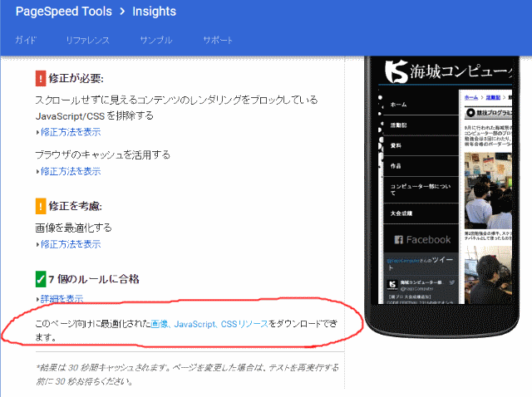The image size is (532, 397).
Task: Click the breadcrumb chevron between PageSpeed Tools and Insights
Action: pyautogui.click(x=122, y=12)
